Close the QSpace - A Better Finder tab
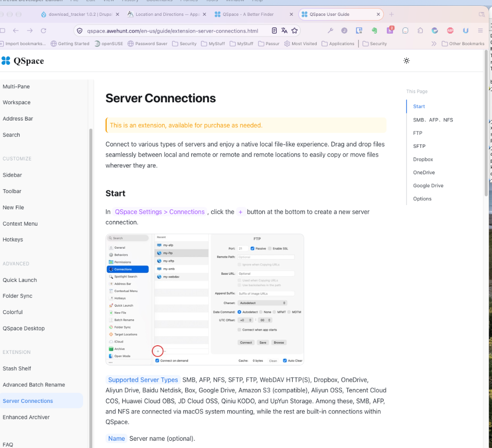This screenshot has height=448, width=492. point(291,14)
